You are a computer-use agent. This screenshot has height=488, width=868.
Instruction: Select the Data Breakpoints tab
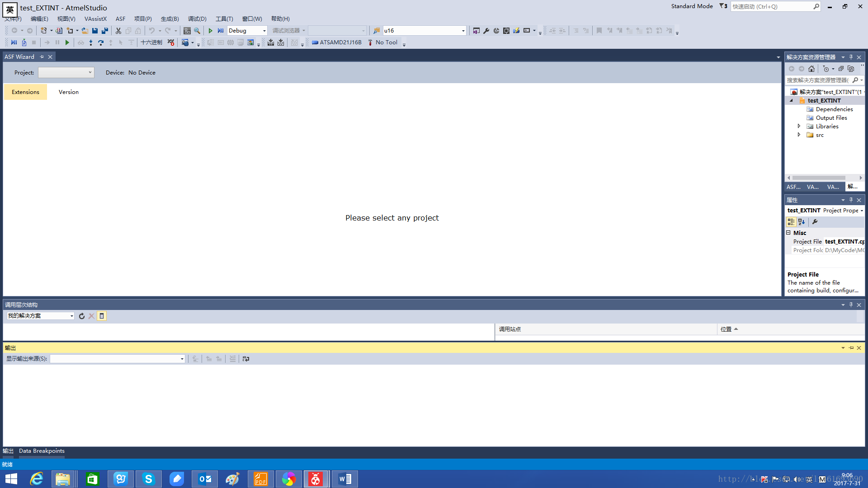[x=42, y=451]
